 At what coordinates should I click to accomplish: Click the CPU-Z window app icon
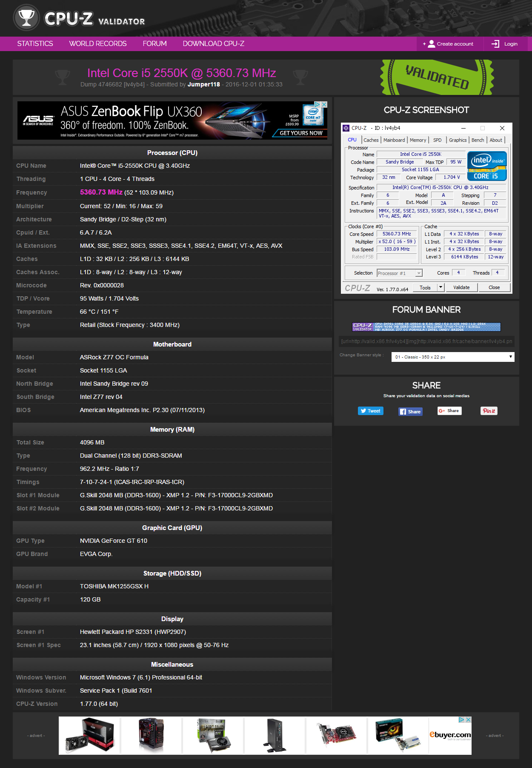(x=346, y=128)
